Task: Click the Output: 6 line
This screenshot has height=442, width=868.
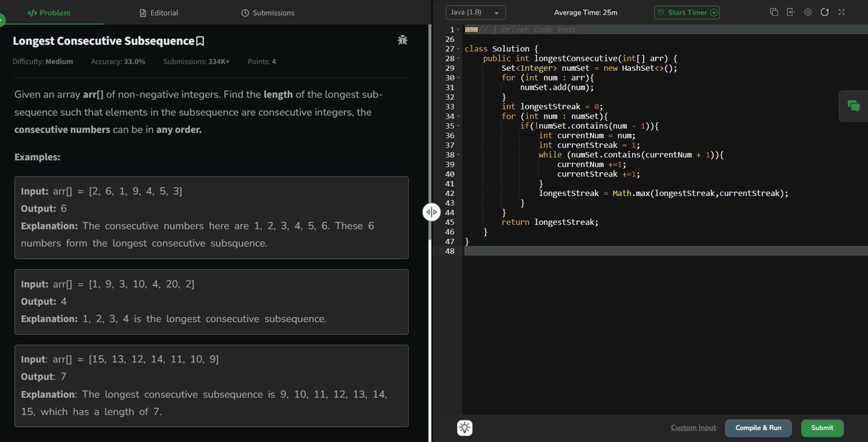Action: 44,208
